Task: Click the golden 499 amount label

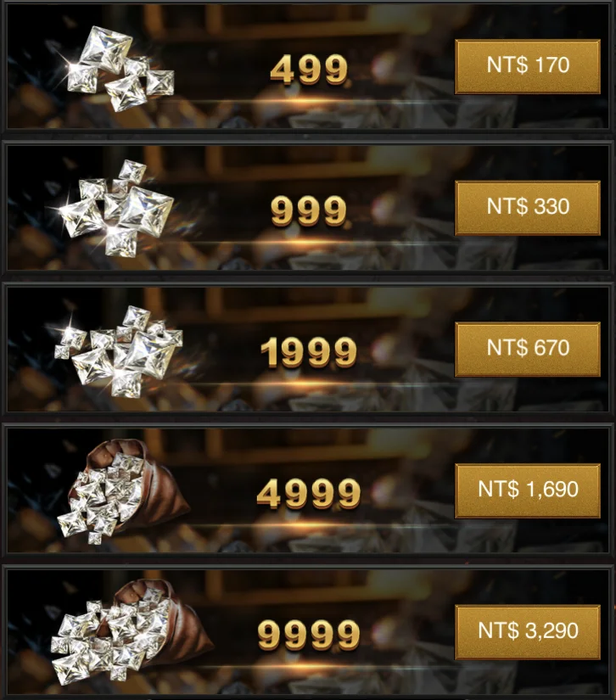Action: pos(309,70)
